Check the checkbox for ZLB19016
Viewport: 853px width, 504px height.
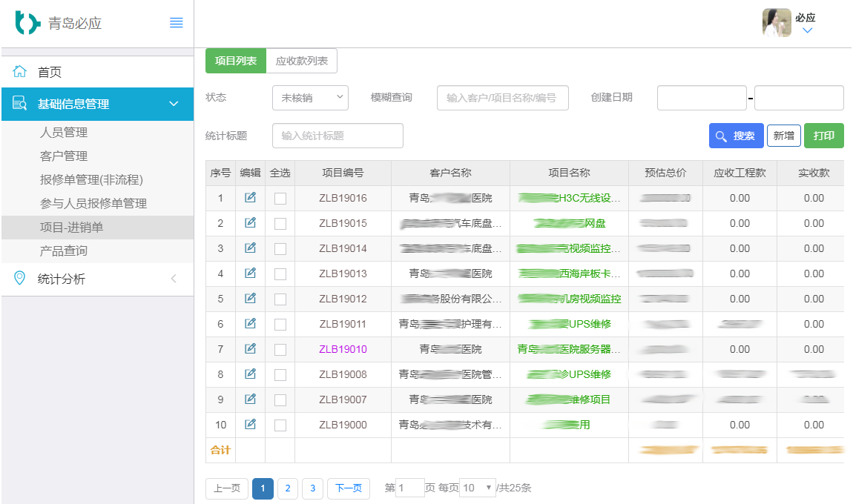tap(280, 199)
